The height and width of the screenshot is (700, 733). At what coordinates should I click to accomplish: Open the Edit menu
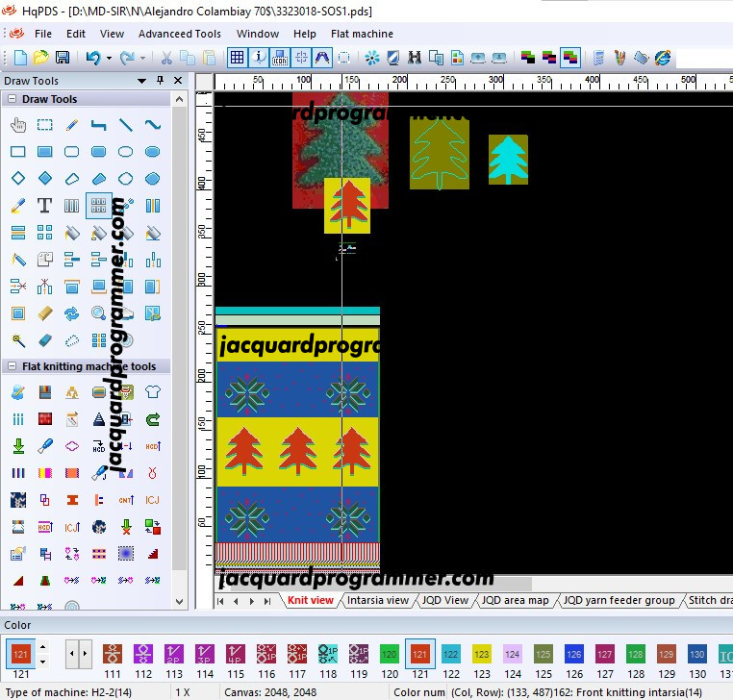coord(76,34)
